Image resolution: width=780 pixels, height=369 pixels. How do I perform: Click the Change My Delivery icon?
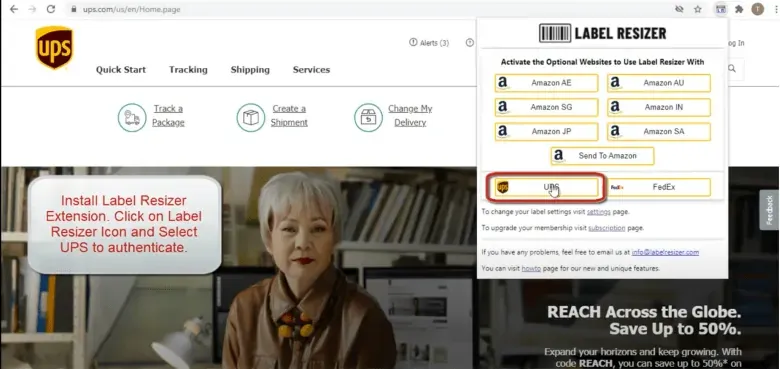[368, 117]
